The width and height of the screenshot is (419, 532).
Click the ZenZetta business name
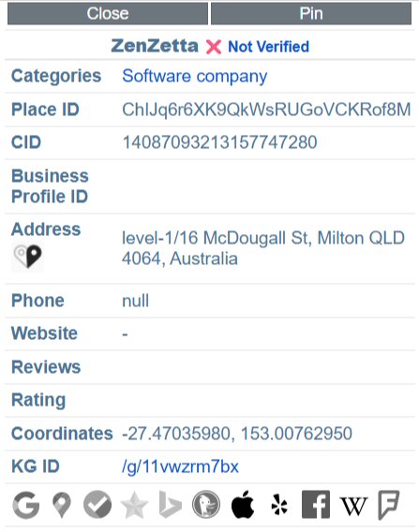(x=155, y=46)
